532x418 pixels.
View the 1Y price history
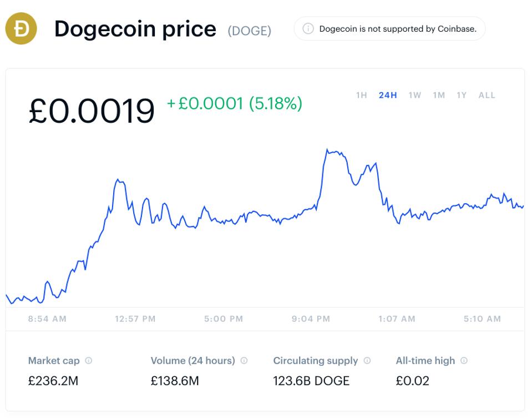coord(462,95)
